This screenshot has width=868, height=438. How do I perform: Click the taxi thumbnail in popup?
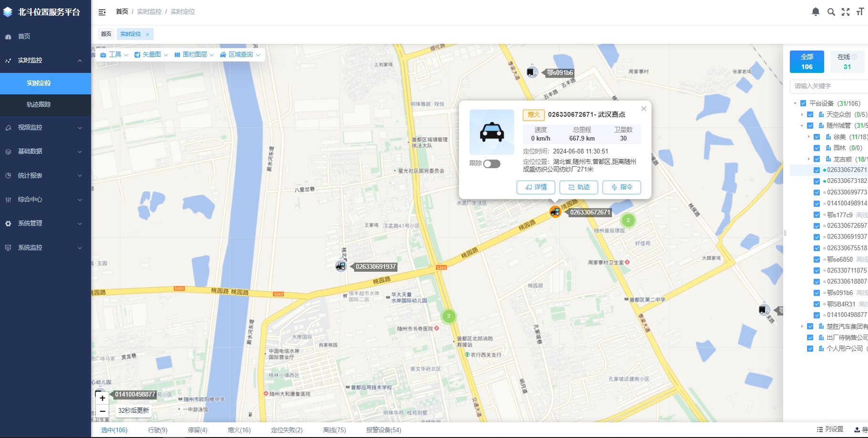[x=492, y=132]
